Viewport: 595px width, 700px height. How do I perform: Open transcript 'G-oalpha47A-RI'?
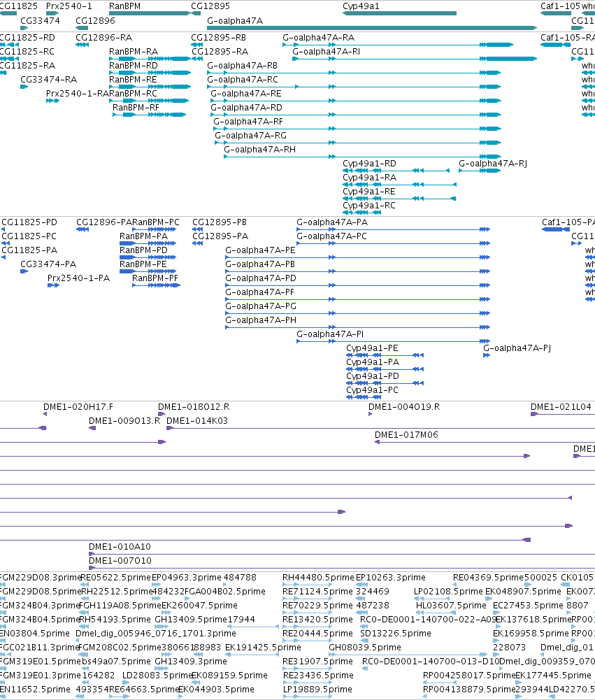click(x=327, y=51)
